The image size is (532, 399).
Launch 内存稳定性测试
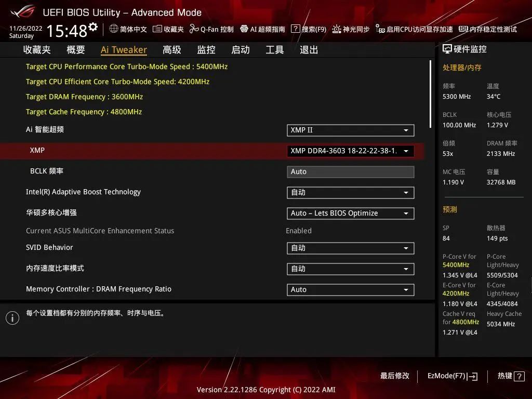[x=488, y=29]
